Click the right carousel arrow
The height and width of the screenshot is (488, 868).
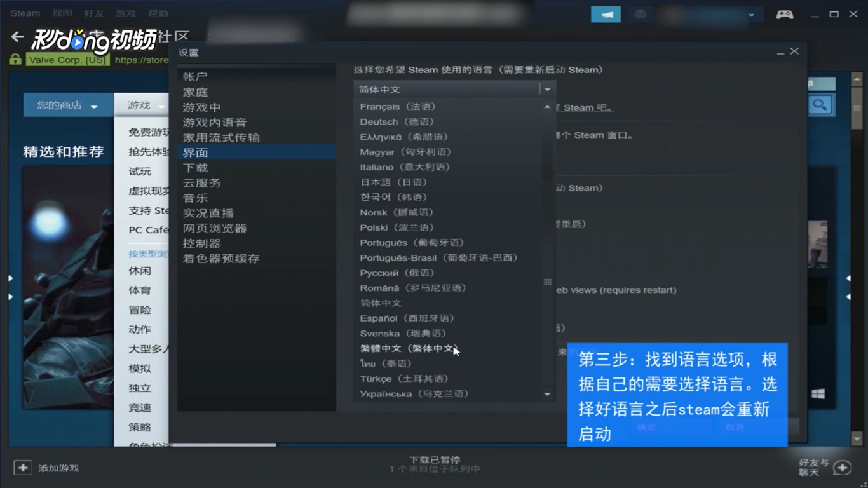pos(848,278)
